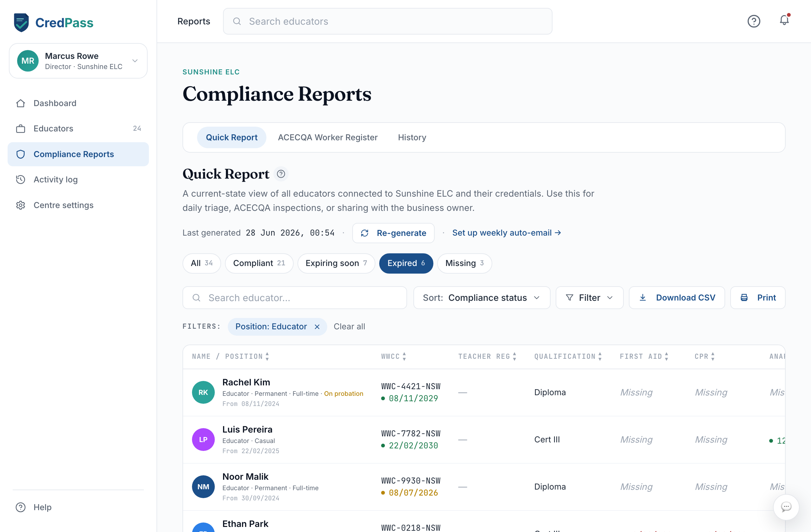Screen dimensions: 811x532
Task: Click the Re-generate button
Action: 393,233
